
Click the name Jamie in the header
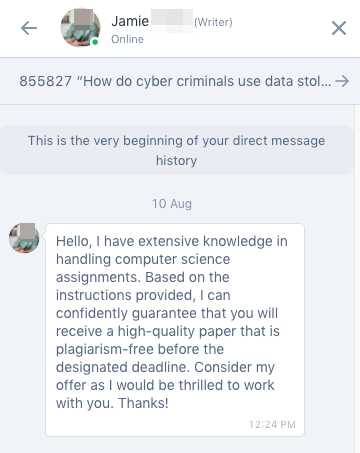pos(130,21)
